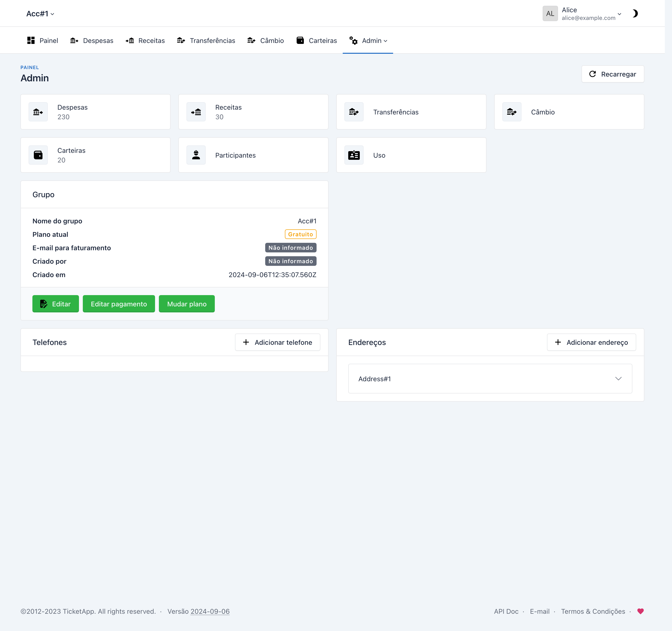Open Termos & Condições link
The height and width of the screenshot is (631, 672).
point(593,611)
